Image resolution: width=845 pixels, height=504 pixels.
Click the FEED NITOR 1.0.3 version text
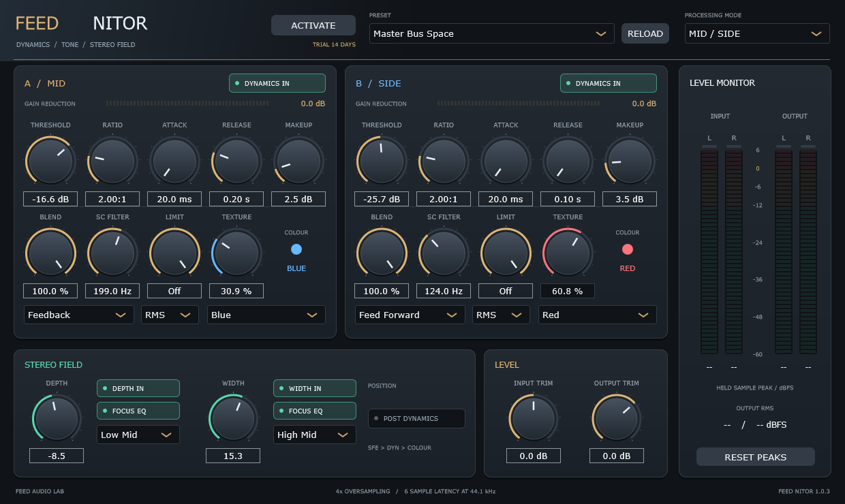pos(804,491)
